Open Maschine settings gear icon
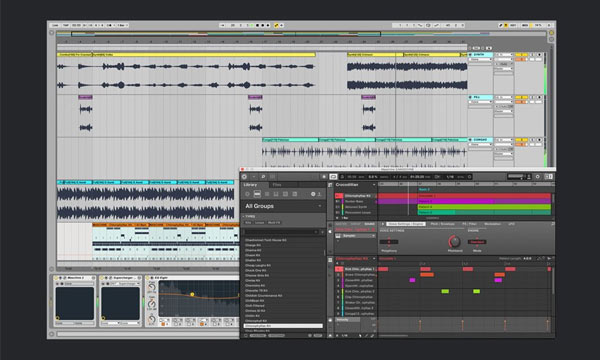 click(x=538, y=176)
